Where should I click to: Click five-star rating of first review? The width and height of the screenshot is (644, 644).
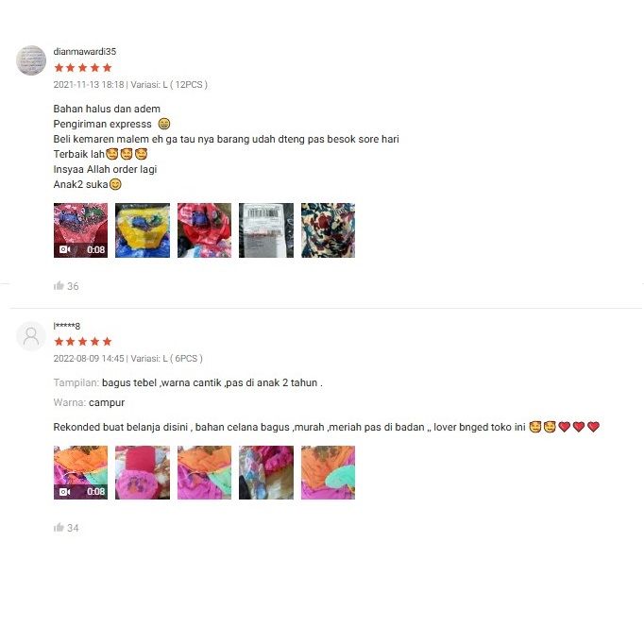coord(83,67)
